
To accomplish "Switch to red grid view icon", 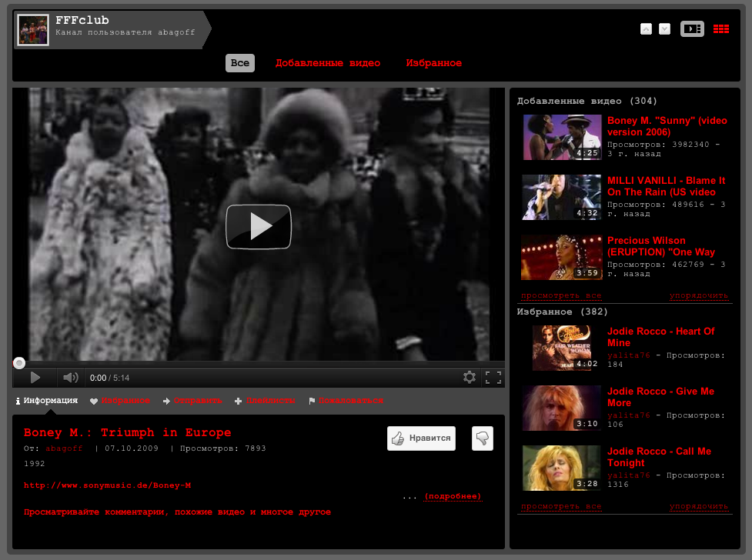I will 720,29.
